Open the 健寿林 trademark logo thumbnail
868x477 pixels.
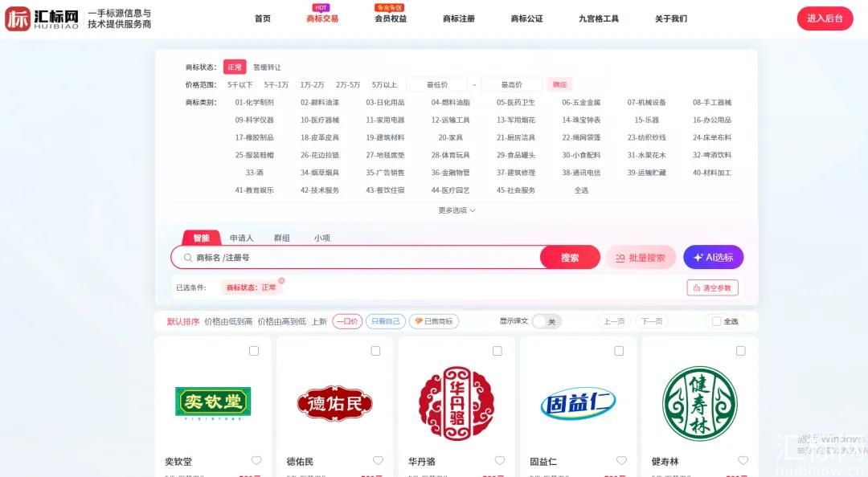click(700, 403)
